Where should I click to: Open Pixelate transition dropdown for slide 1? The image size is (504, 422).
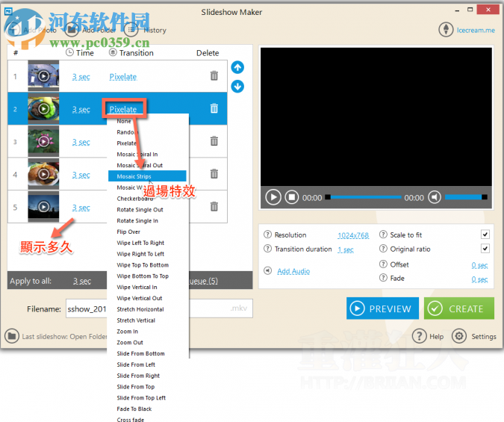tap(123, 77)
